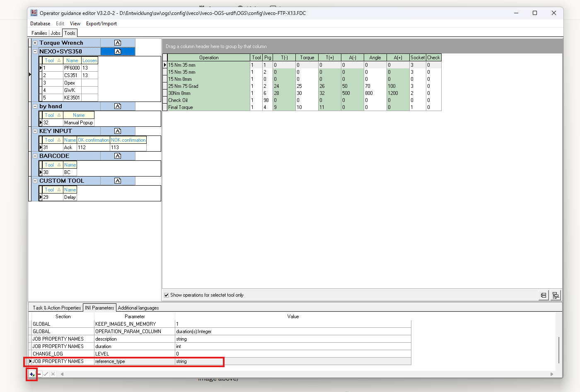Image resolution: width=580 pixels, height=392 pixels.
Task: Click the text icon beside CUSTOM TOOL
Action: pyautogui.click(x=118, y=181)
